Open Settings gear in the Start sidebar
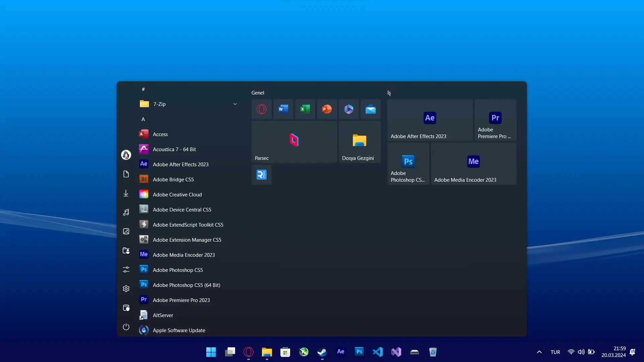 (x=126, y=289)
